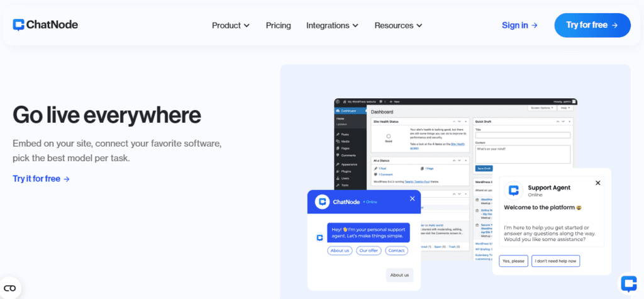Click the Appearance icon in WordPress sidebar
Viewport: 644px width, 299px height.
click(x=338, y=164)
